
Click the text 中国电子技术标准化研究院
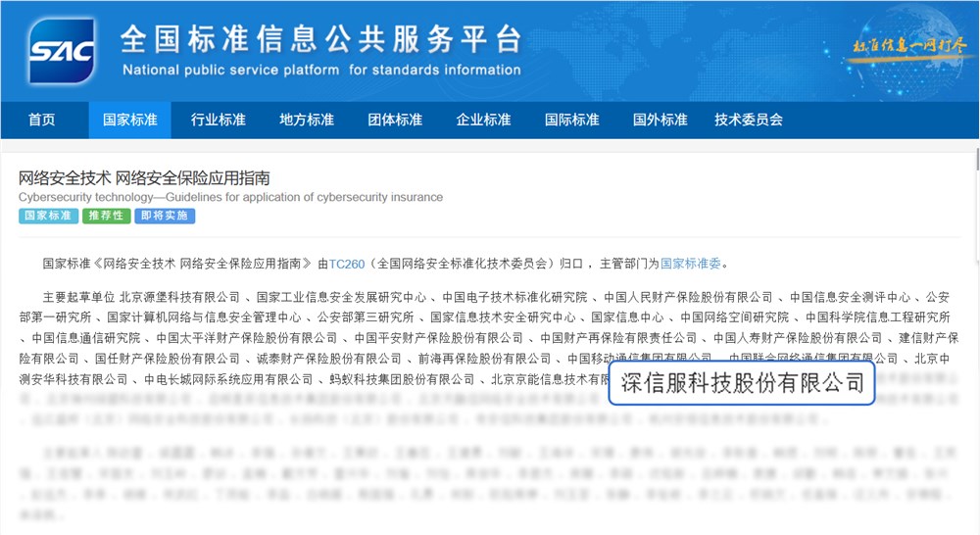click(x=515, y=297)
